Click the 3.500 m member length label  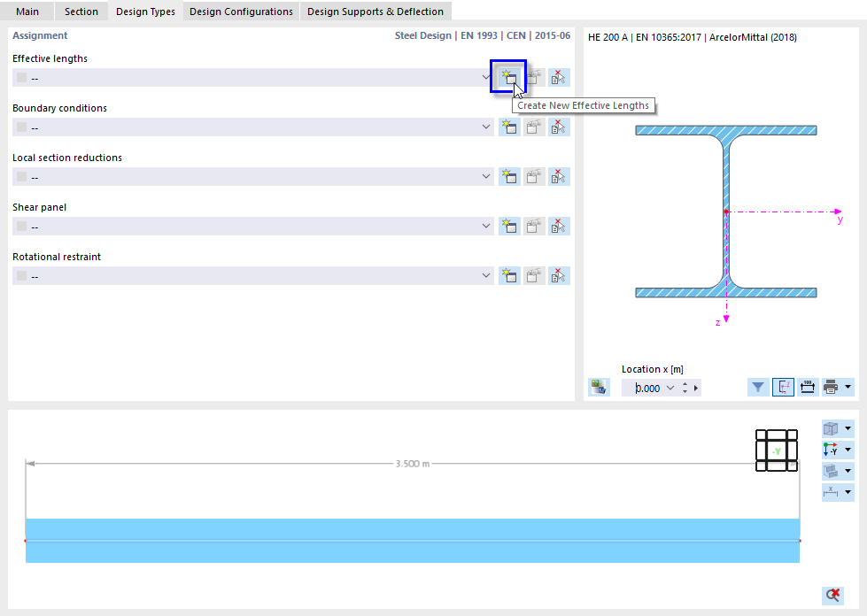(413, 464)
